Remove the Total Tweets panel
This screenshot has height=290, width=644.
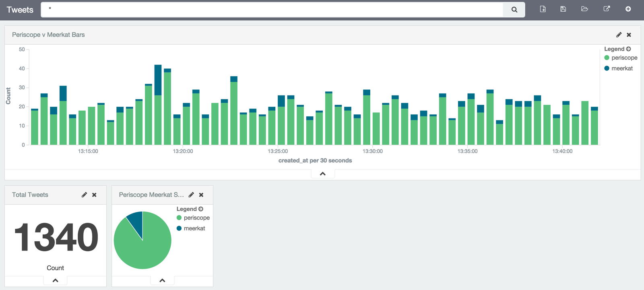click(x=94, y=195)
